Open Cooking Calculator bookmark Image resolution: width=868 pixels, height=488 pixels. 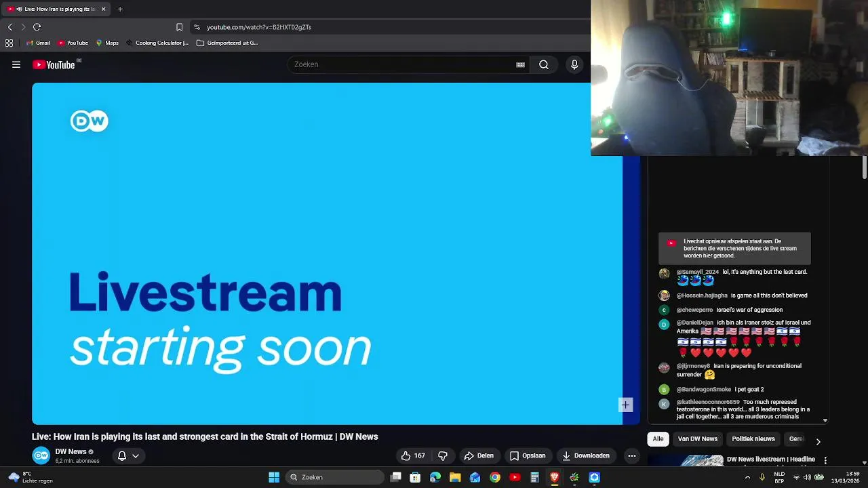[157, 43]
